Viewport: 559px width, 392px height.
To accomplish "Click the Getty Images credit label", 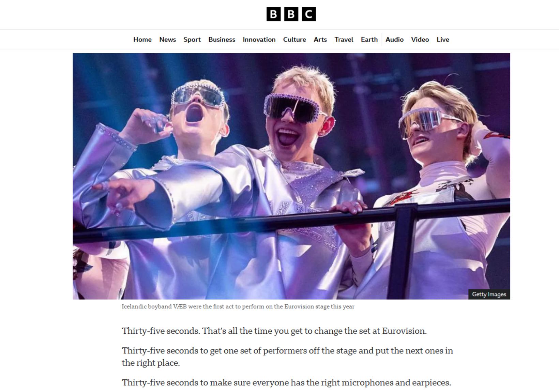I will click(489, 294).
